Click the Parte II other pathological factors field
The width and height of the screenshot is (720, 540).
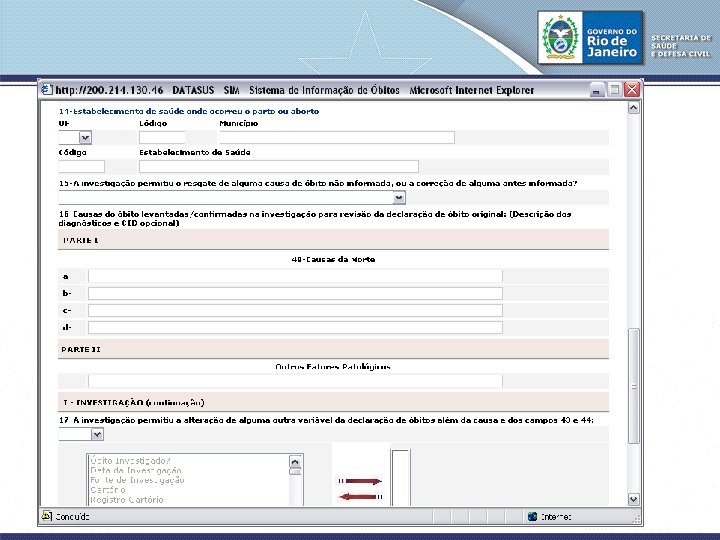295,381
